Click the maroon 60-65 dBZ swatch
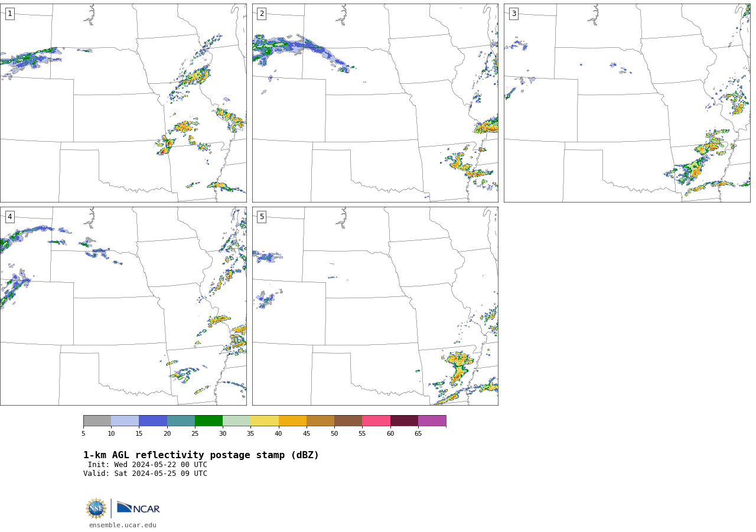 404,421
